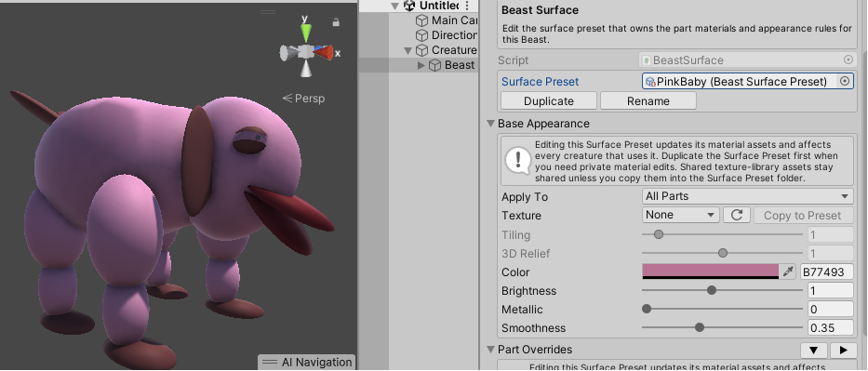Screen dimensions: 868x371
Task: Activate the color eyedropper tool
Action: [788, 272]
